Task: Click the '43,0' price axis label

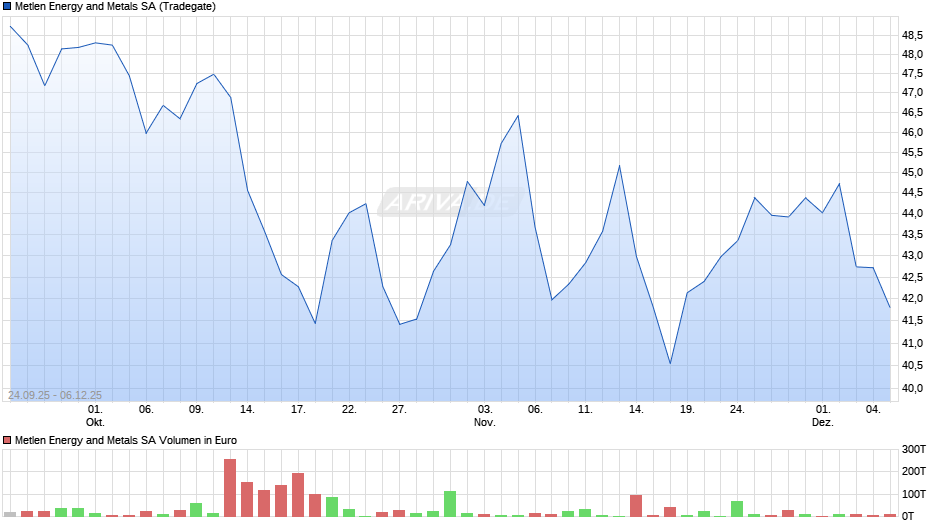Action: 912,256
